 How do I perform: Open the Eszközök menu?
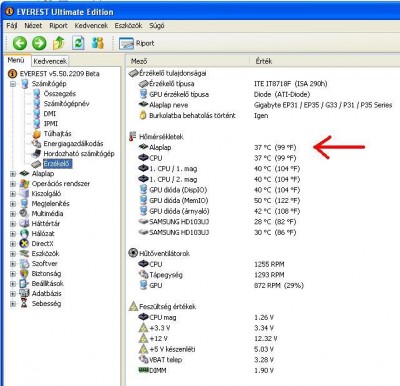tap(128, 26)
